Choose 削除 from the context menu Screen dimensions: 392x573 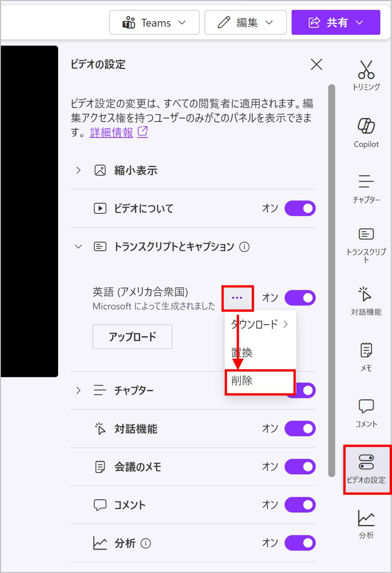[260, 381]
